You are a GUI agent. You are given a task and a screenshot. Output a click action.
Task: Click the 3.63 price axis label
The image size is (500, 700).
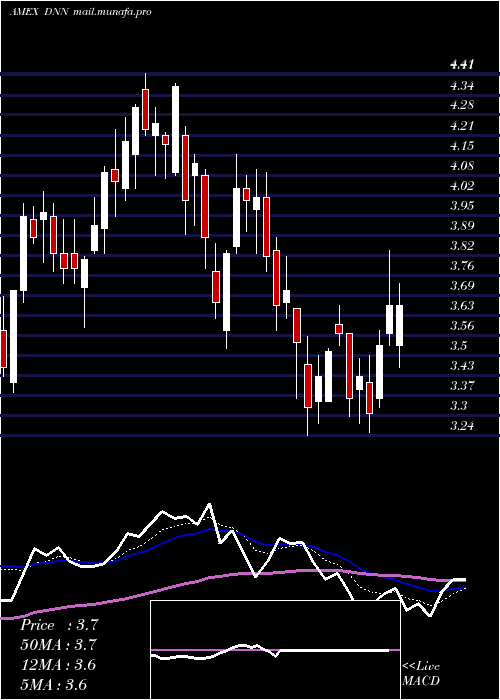click(x=461, y=306)
